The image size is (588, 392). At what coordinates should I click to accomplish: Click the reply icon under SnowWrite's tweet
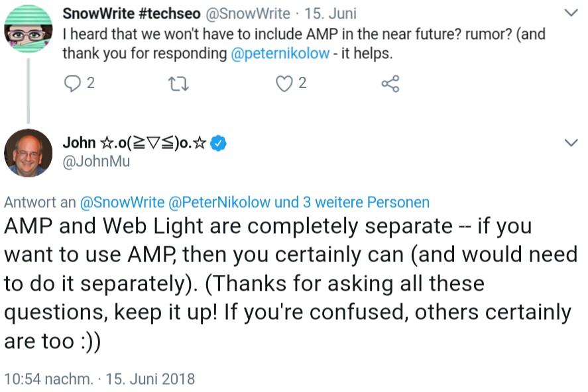point(72,83)
